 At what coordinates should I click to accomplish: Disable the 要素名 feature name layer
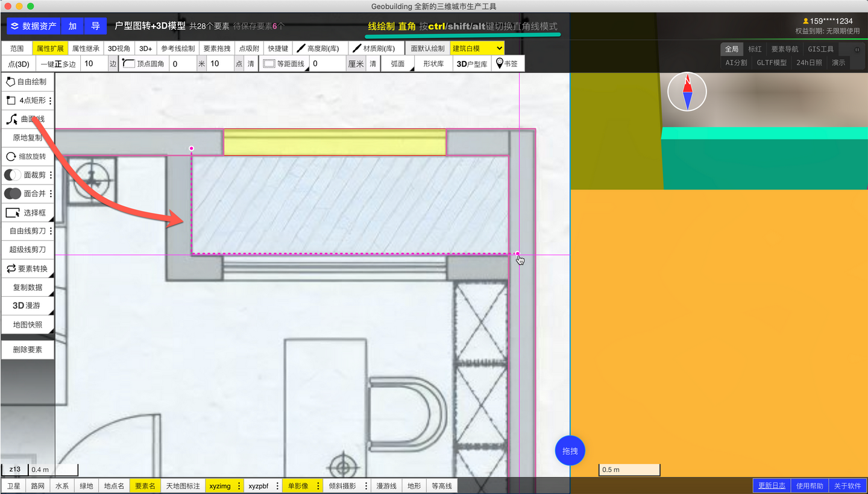coord(145,486)
